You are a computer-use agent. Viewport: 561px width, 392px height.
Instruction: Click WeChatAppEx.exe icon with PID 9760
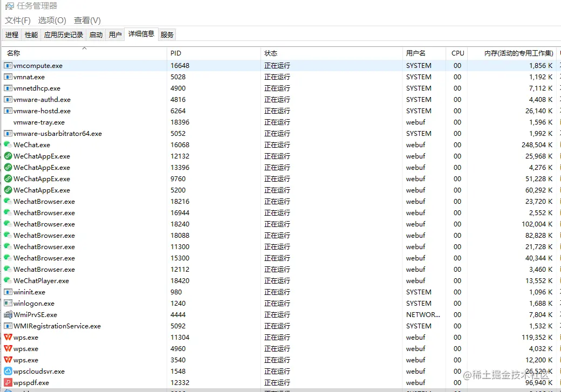8,179
